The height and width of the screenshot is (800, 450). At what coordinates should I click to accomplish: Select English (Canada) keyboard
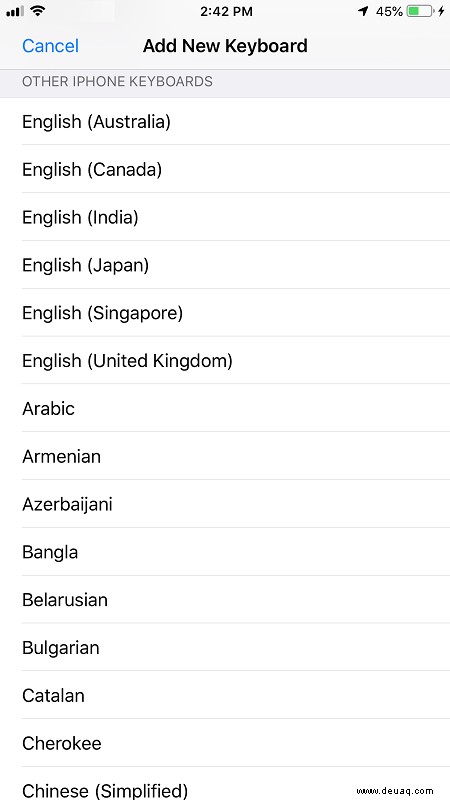pyautogui.click(x=225, y=169)
